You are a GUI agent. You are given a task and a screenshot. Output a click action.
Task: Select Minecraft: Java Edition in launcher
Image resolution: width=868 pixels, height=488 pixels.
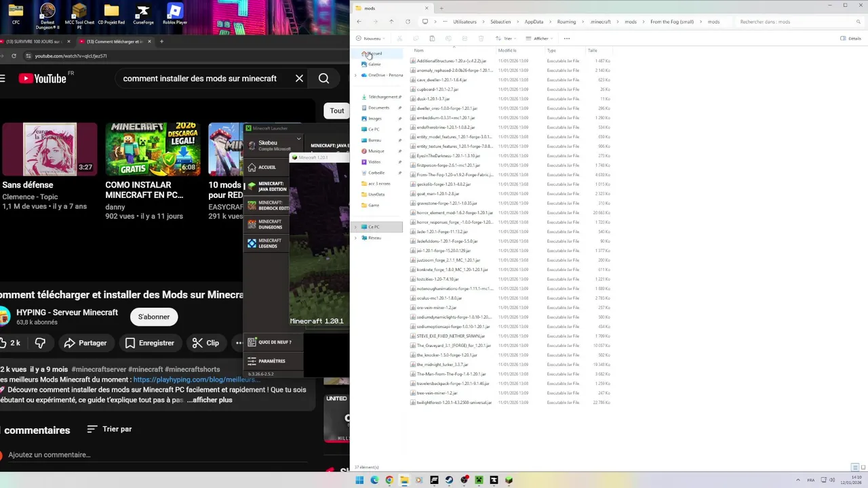267,186
